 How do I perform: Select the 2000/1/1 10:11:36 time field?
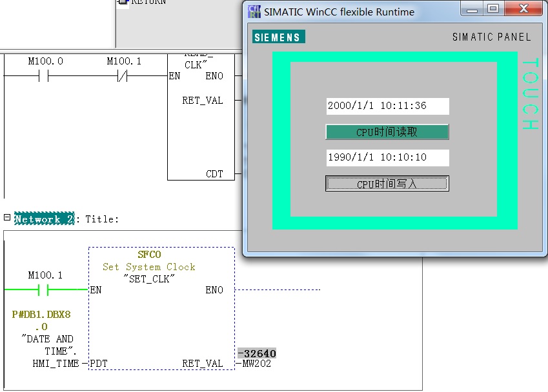[x=387, y=106]
